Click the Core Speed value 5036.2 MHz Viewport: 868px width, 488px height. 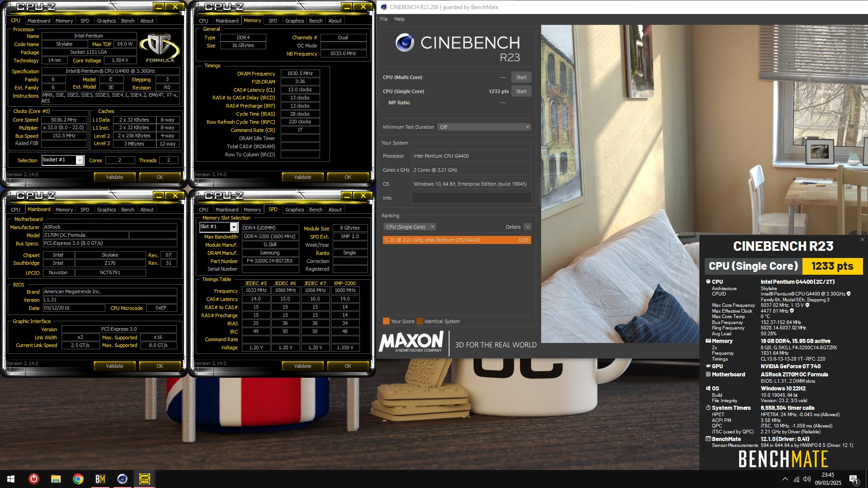pyautogui.click(x=64, y=120)
